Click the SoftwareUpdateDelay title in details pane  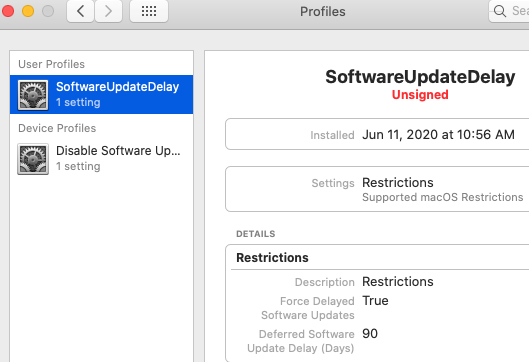(420, 77)
